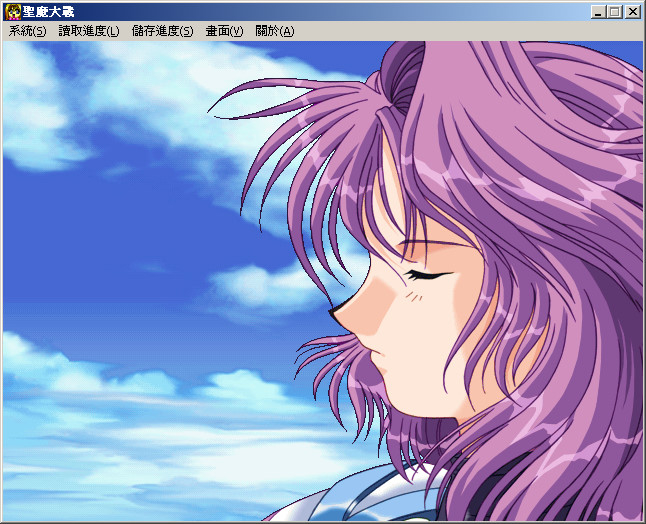Open the 儲存進度(S) menu
Image resolution: width=646 pixels, height=524 pixels.
(162, 31)
